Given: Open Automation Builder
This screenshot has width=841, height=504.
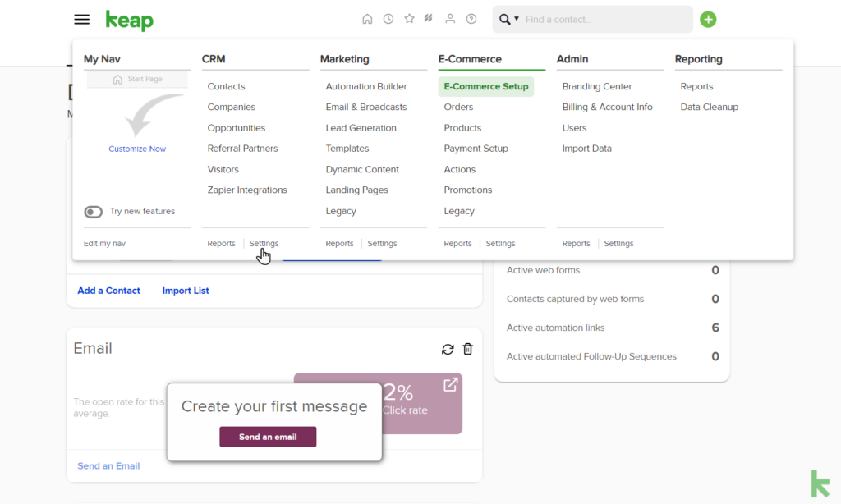Looking at the screenshot, I should point(366,86).
